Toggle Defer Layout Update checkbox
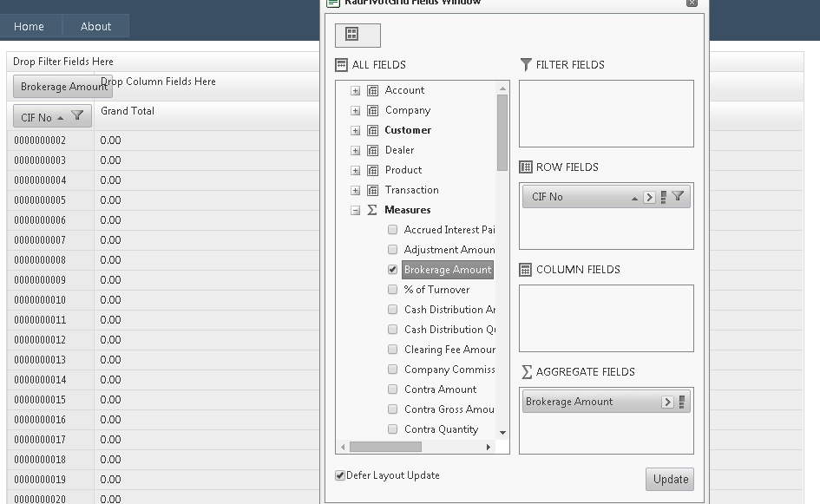The height and width of the screenshot is (504, 820). click(x=340, y=475)
